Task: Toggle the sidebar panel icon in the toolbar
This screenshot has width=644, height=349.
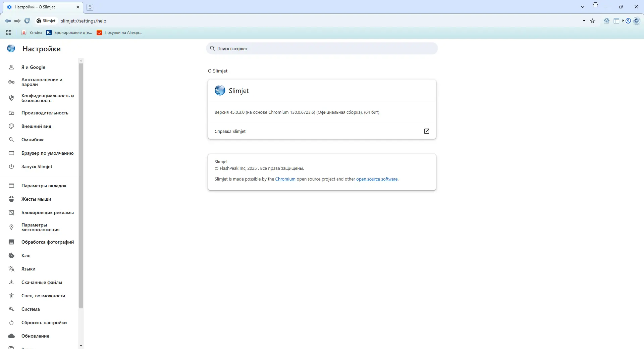Action: (616, 21)
